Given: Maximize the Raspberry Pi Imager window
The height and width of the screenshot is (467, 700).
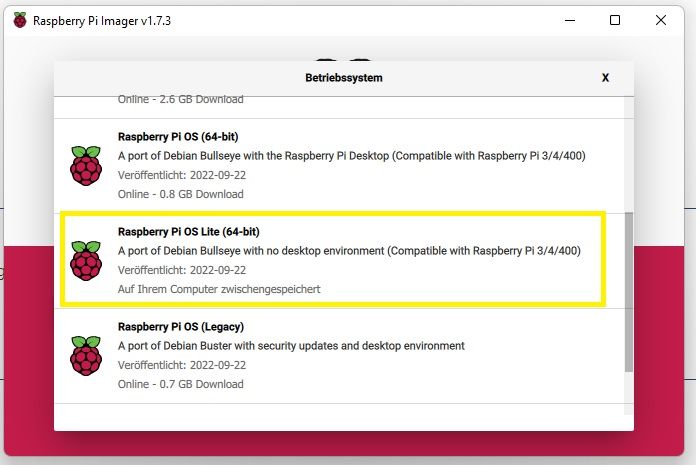Looking at the screenshot, I should 615,20.
